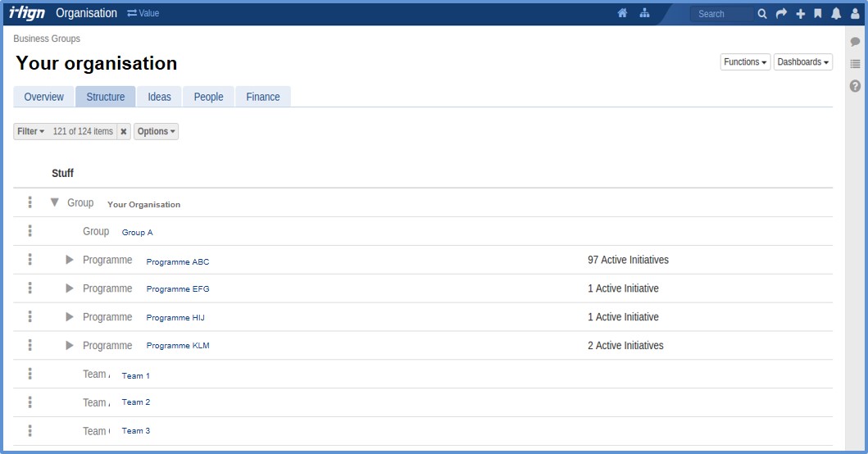Open the Options dropdown

(x=156, y=131)
